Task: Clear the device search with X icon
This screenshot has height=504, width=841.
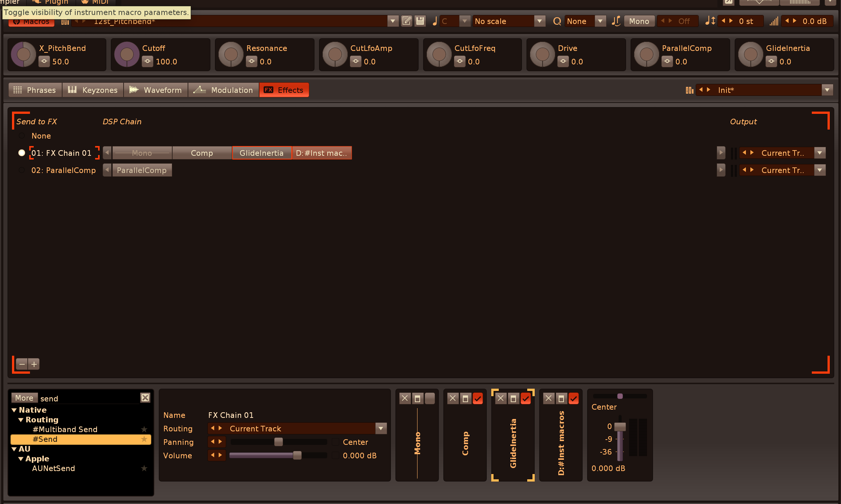Action: 145,398
